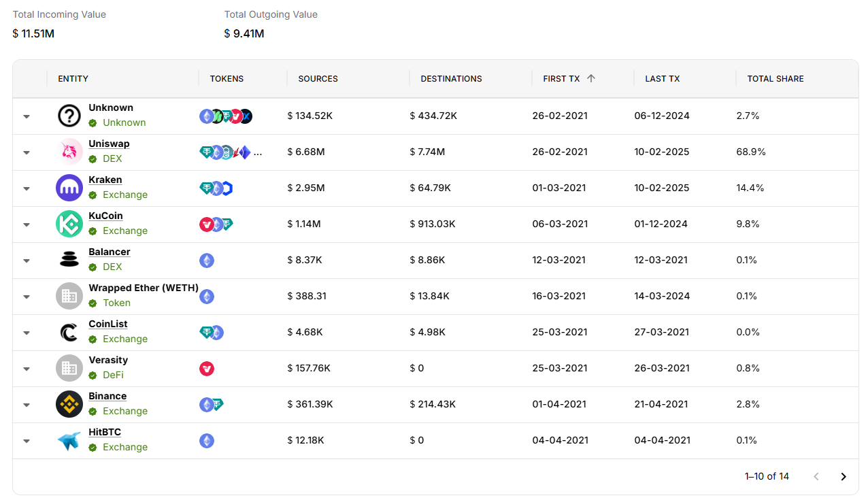The image size is (868, 500).
Task: Expand the Verasity row
Action: pyautogui.click(x=27, y=369)
